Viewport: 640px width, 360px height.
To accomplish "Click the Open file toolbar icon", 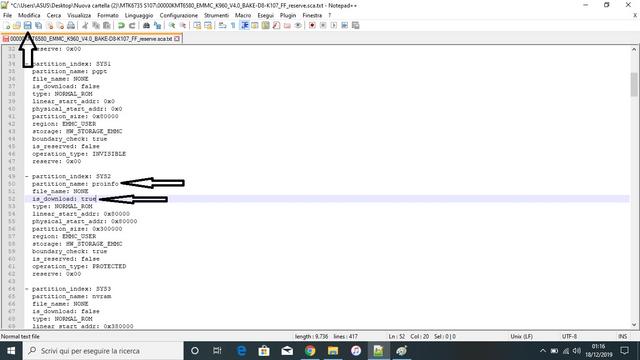I will [17, 25].
